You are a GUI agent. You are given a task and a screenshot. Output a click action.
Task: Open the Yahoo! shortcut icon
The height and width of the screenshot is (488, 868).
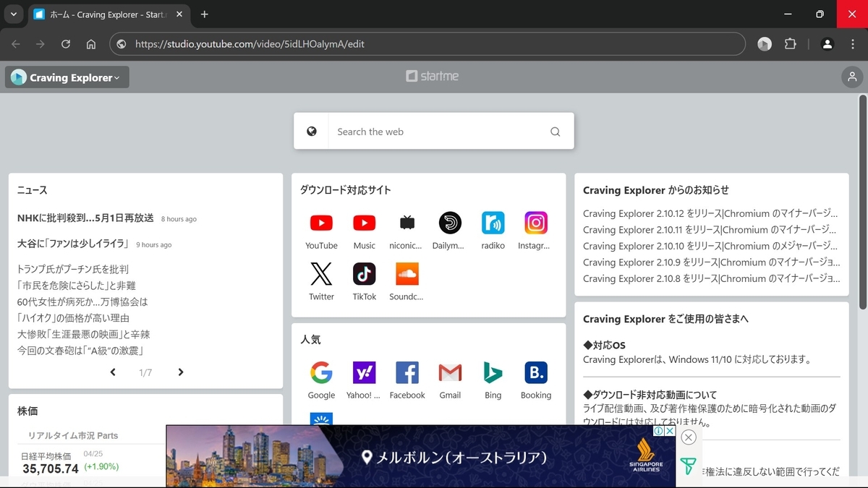coord(365,372)
